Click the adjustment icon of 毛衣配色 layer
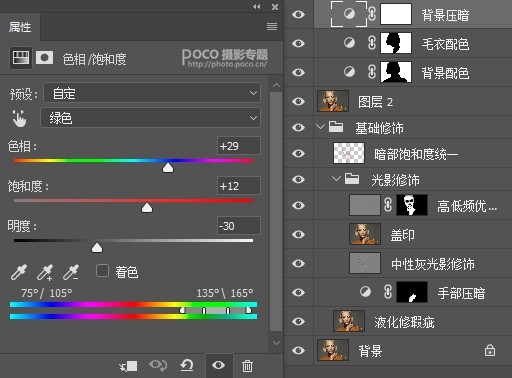Screen dimensions: 512x378 (349, 43)
